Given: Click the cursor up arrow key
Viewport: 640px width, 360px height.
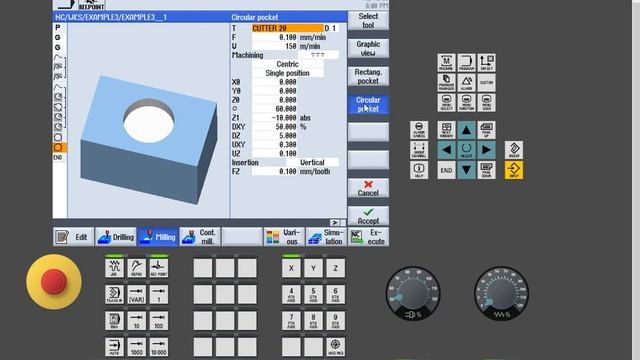Looking at the screenshot, I should point(466,130).
